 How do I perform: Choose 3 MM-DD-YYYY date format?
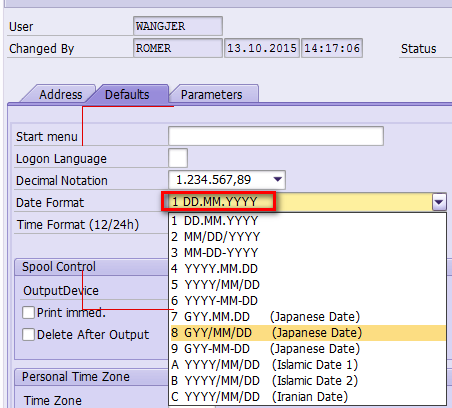[308, 253]
